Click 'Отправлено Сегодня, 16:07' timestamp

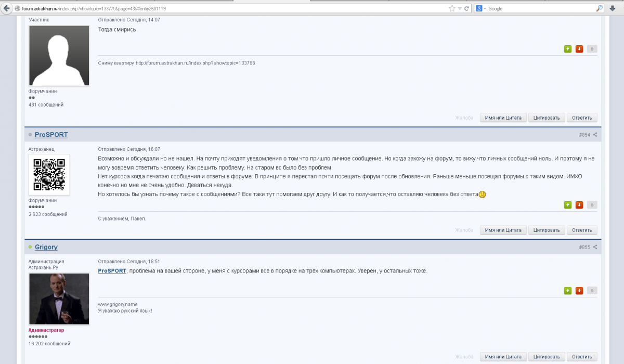point(129,149)
